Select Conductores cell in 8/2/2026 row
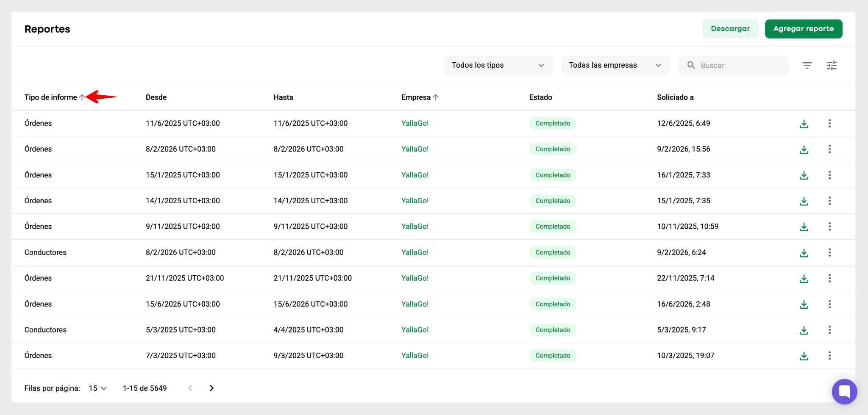The image size is (868, 415). pyautogui.click(x=45, y=252)
